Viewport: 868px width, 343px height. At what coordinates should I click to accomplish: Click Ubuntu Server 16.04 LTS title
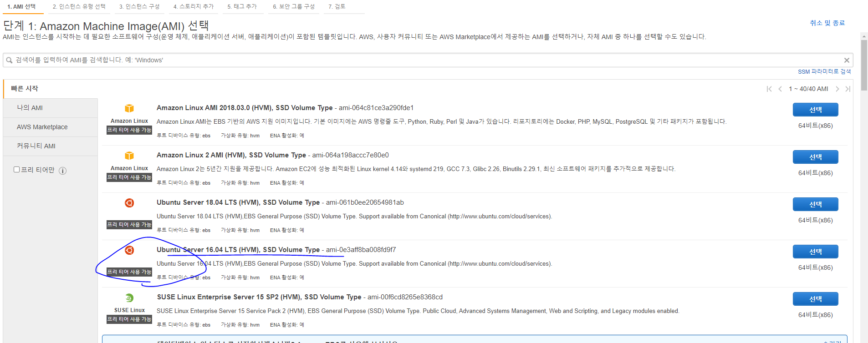[x=238, y=250]
